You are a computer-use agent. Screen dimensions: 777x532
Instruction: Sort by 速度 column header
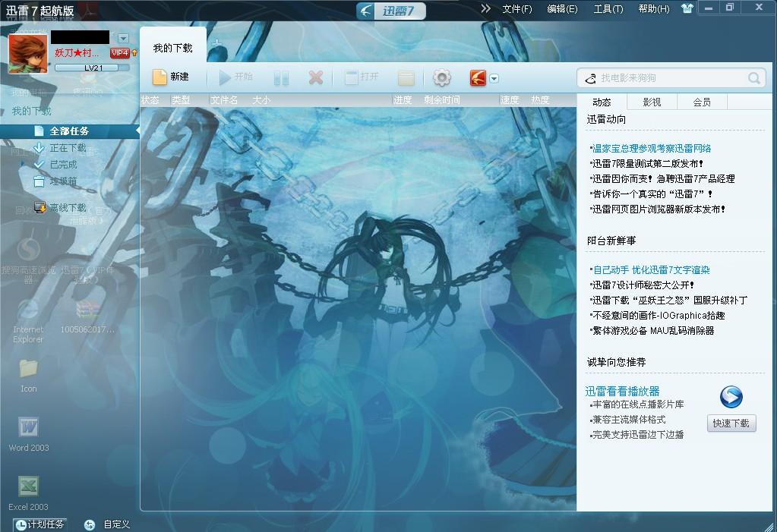[x=510, y=100]
